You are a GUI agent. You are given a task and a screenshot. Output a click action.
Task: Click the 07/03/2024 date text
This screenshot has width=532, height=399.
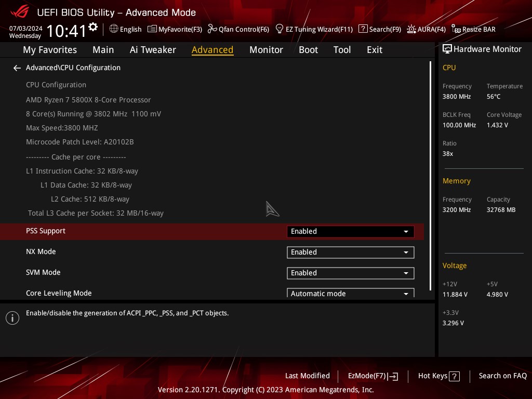pyautogui.click(x=26, y=29)
